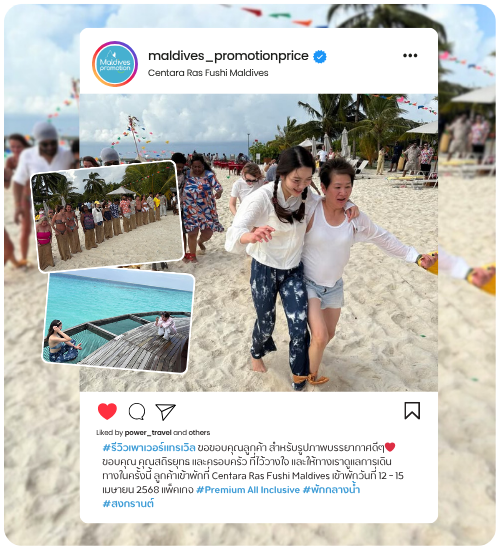
Task: Click the orange ribbon tying the ankles
Action: click(309, 379)
